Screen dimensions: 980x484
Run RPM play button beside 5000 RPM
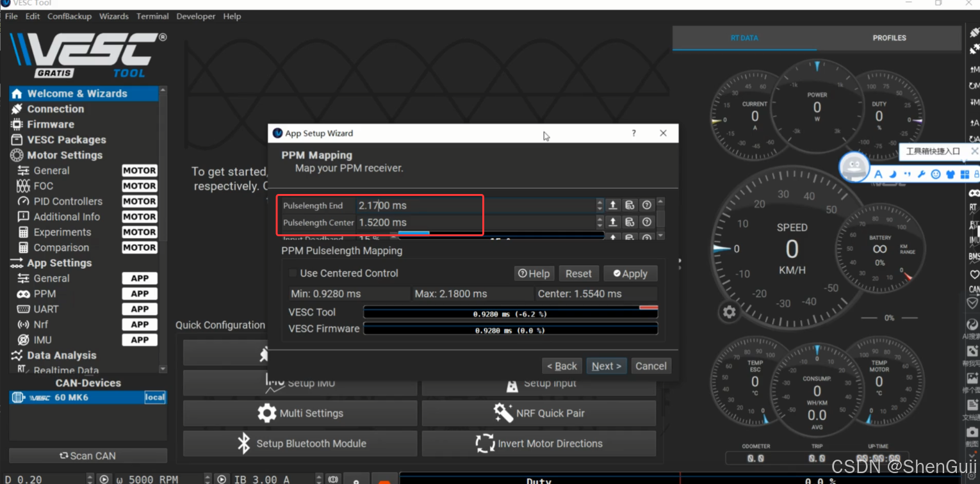222,479
